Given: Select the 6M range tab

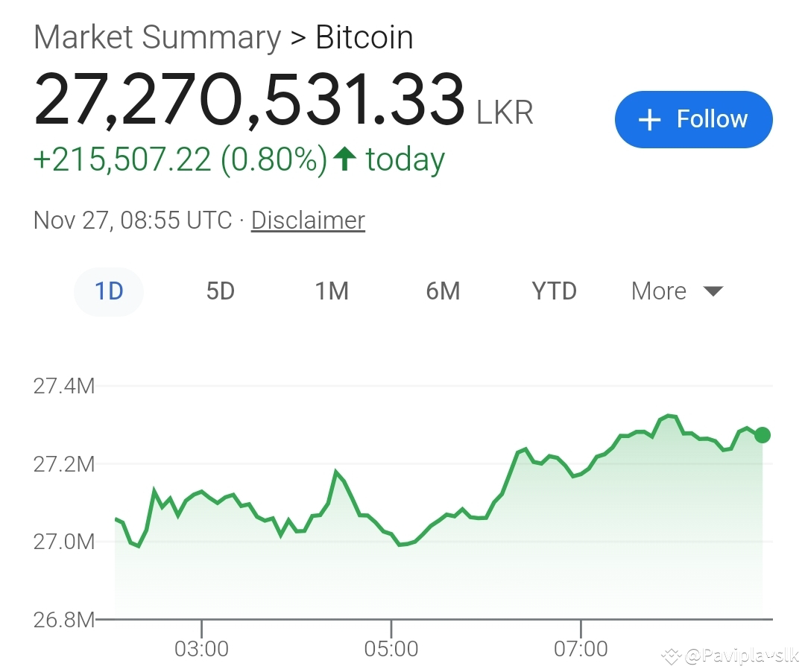Looking at the screenshot, I should tap(443, 291).
